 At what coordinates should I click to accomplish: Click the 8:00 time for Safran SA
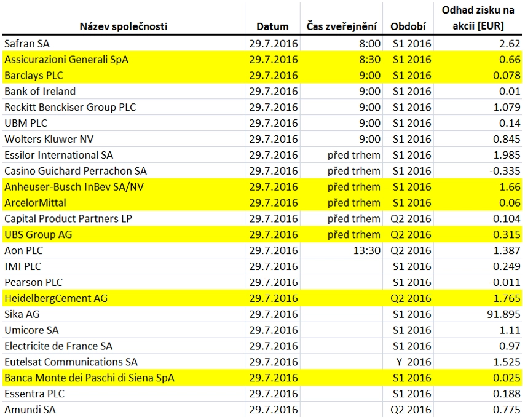pyautogui.click(x=369, y=44)
